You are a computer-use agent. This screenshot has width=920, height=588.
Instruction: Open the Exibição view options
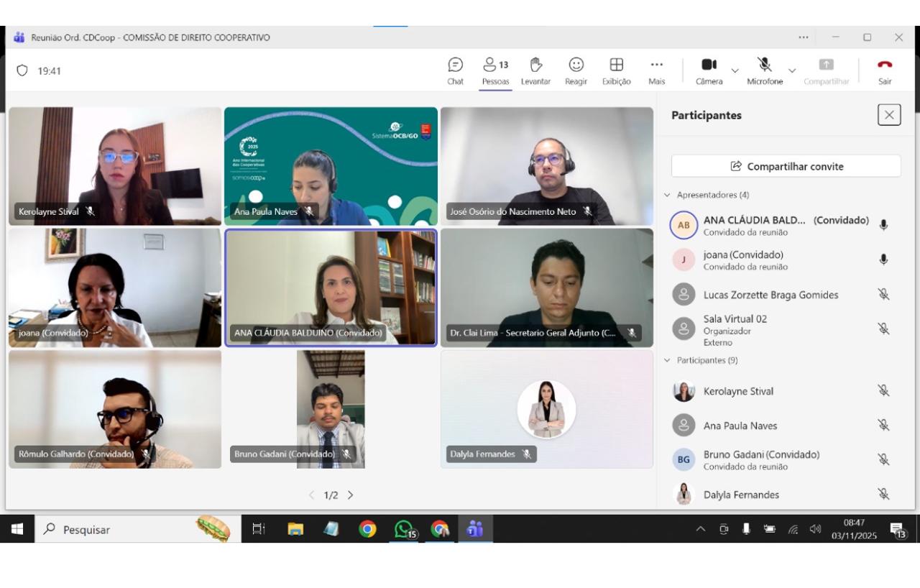[x=616, y=70]
